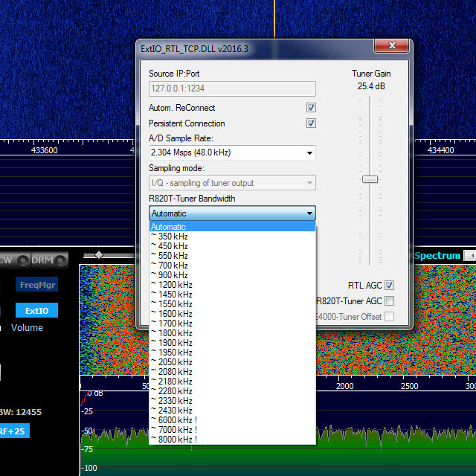The image size is (476, 476).
Task: Click the 434400 frequency scale label
Action: (440, 150)
